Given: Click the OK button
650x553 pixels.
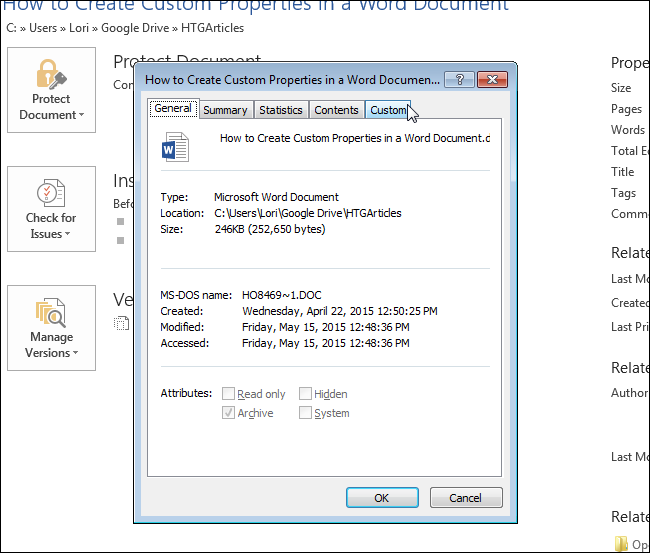Looking at the screenshot, I should tap(382, 497).
